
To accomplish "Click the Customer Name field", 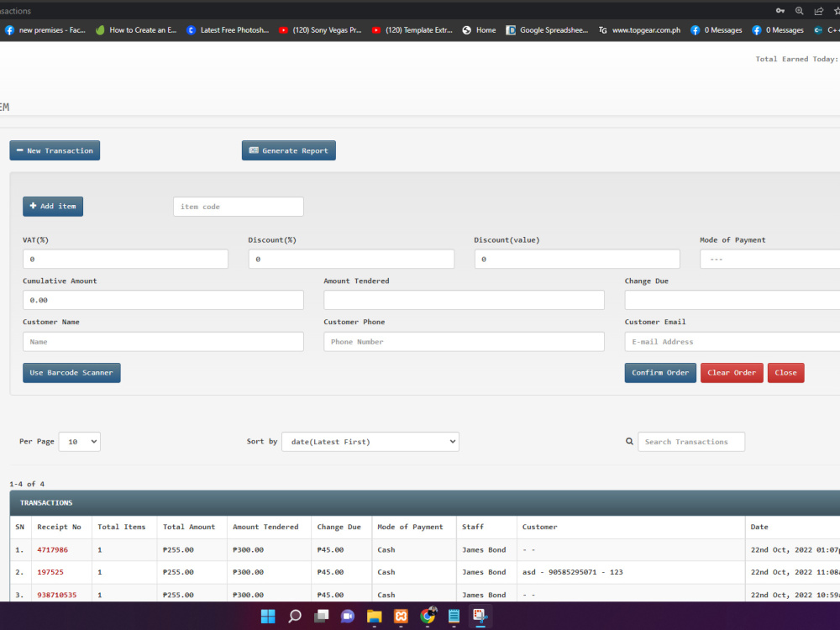I will click(x=164, y=342).
